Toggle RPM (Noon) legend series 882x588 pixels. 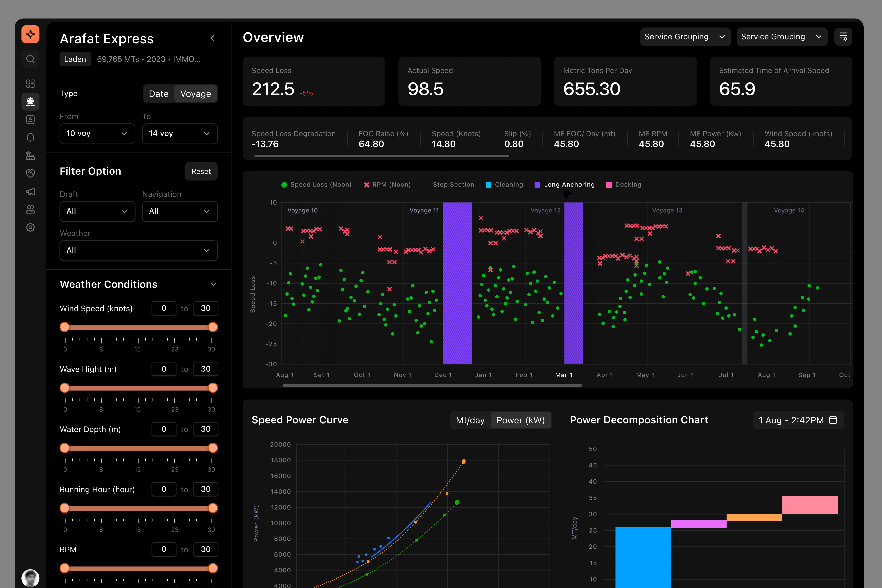point(387,184)
